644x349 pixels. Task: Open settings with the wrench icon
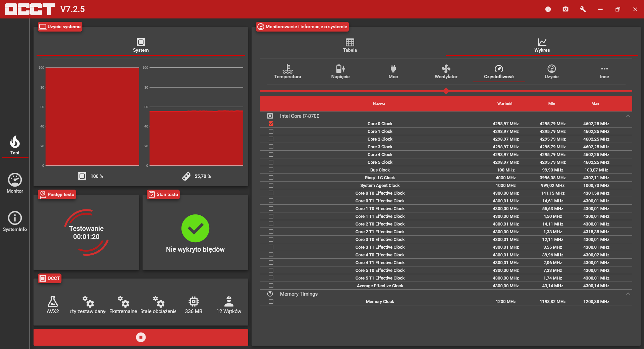[583, 9]
